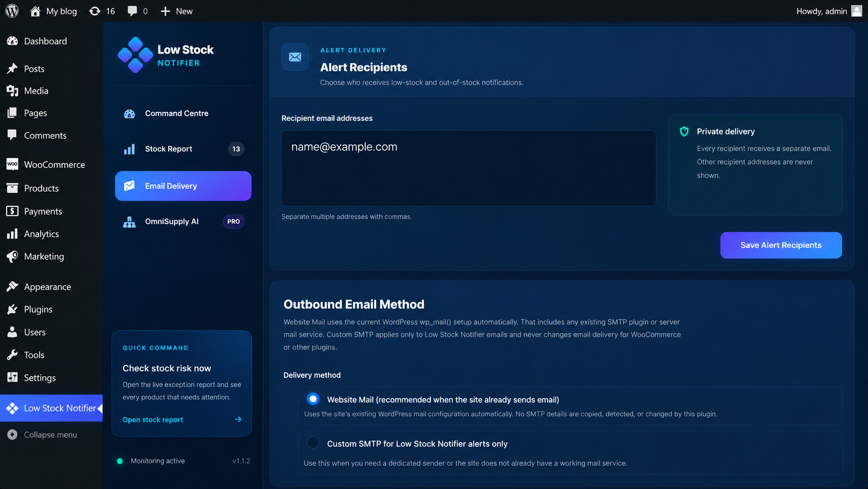The image size is (868, 489).
Task: Click the WordPress logo icon
Action: click(12, 11)
